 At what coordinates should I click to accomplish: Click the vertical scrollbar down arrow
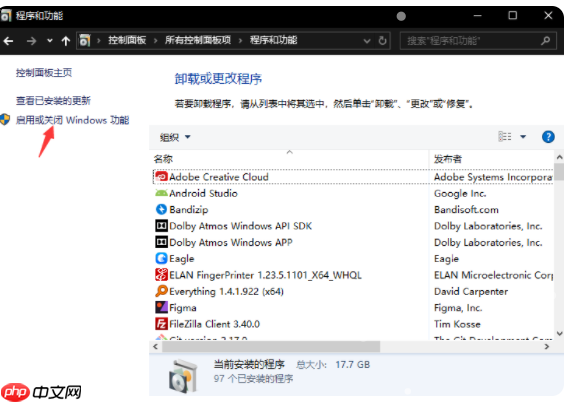559,334
